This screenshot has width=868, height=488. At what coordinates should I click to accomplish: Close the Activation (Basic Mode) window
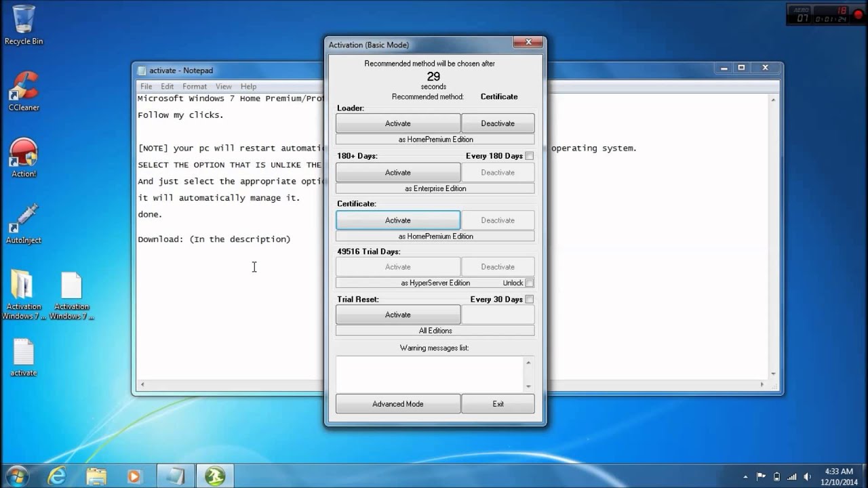pyautogui.click(x=528, y=43)
